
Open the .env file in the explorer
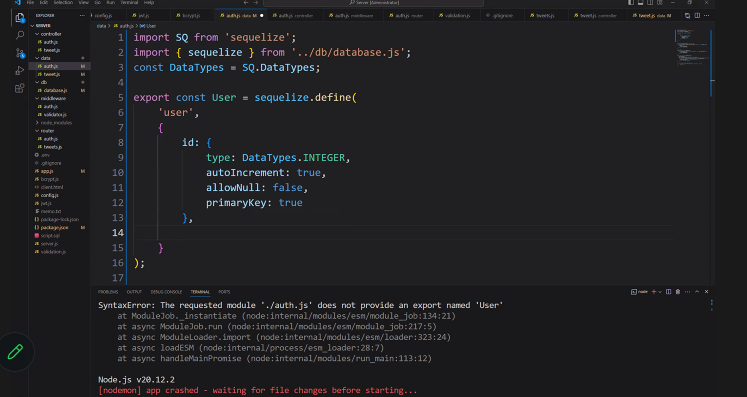45,155
